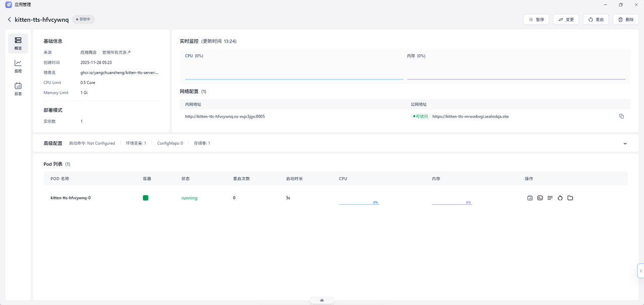
Task: Open the 管理所有资源 link
Action: (116, 52)
